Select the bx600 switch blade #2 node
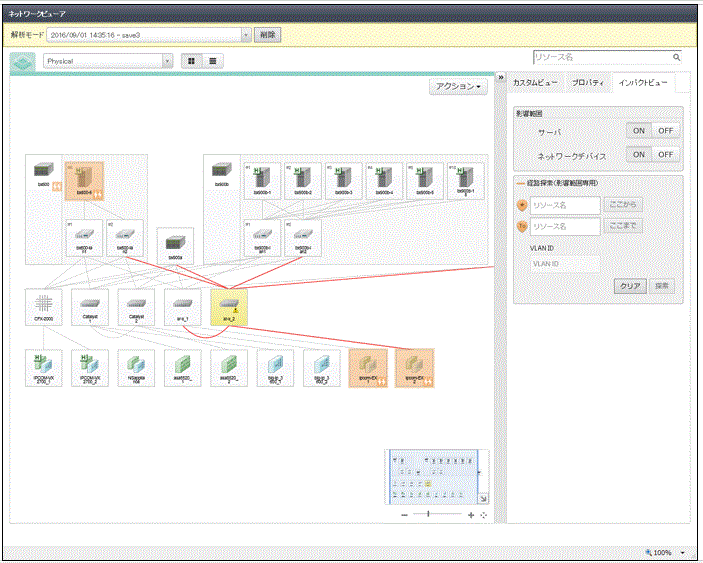Image resolution: width=703 pixels, height=563 pixels. point(125,238)
